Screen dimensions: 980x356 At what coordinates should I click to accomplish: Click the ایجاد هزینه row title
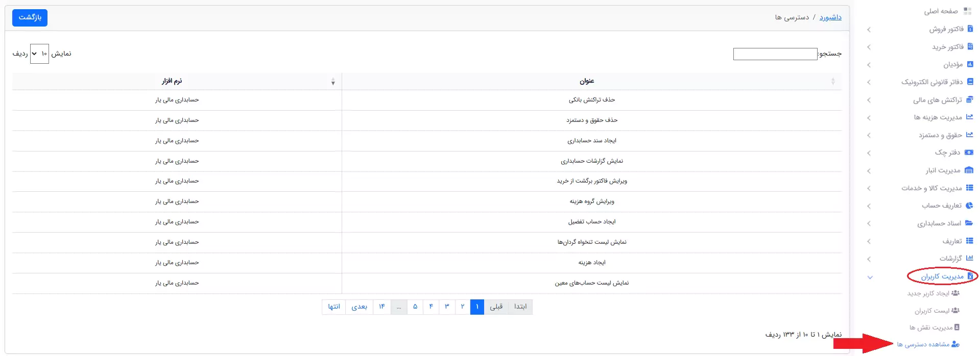pyautogui.click(x=592, y=263)
